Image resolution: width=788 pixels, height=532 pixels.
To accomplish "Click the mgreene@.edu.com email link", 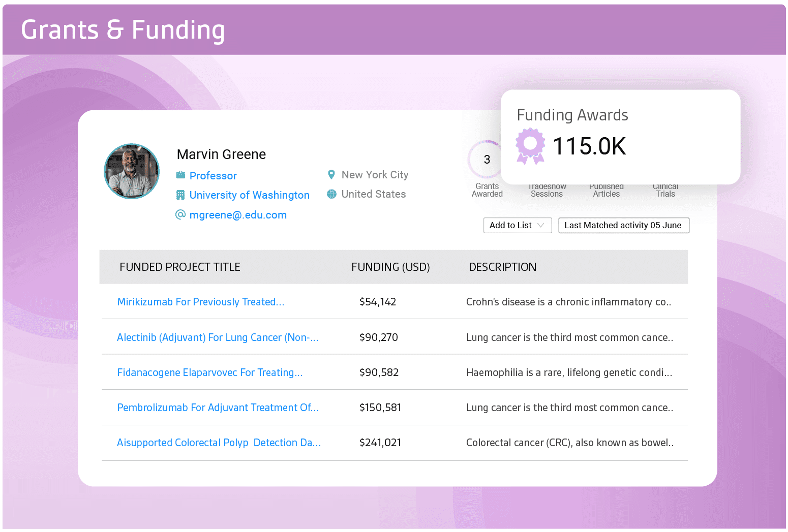I will [x=238, y=215].
